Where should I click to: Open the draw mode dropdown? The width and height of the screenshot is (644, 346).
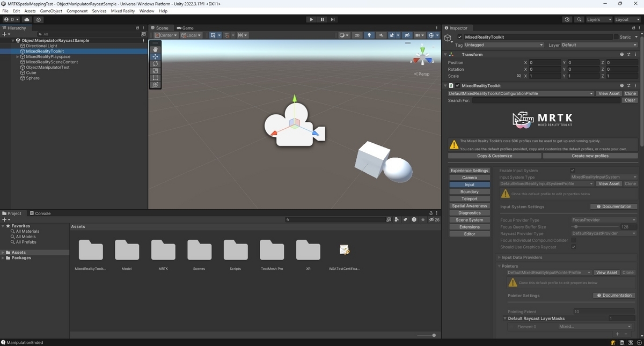pyautogui.click(x=343, y=35)
